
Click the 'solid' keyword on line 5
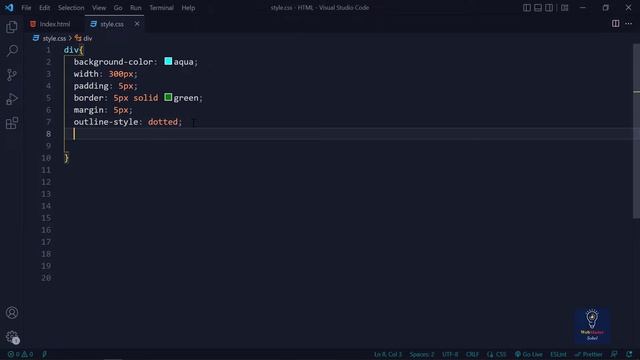point(145,98)
